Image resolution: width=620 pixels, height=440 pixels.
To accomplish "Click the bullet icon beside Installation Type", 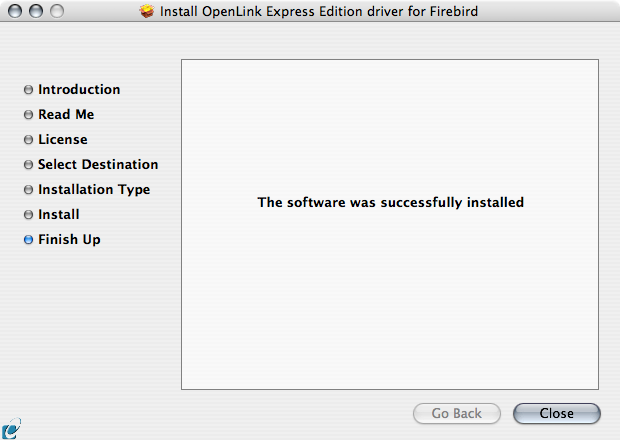I will click(28, 190).
